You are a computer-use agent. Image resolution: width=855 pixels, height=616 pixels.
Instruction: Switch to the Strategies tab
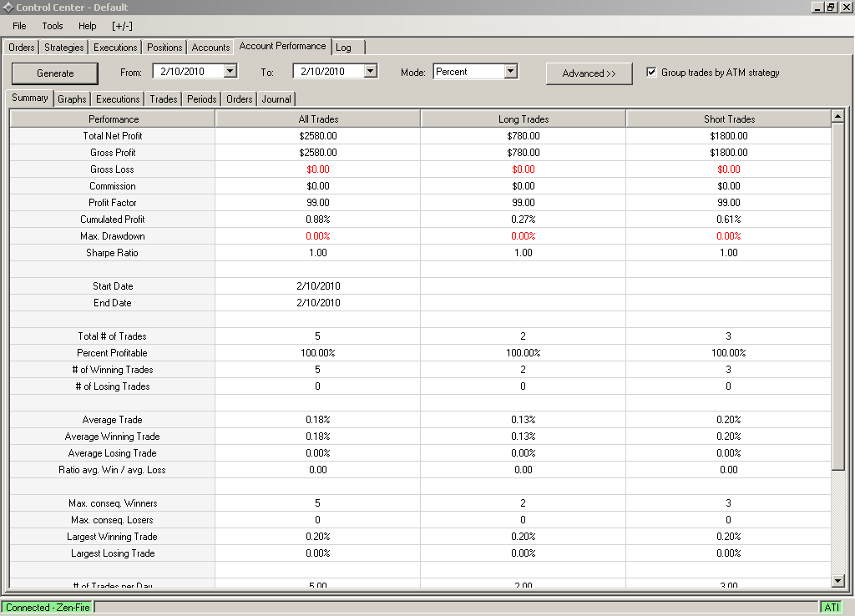[63, 48]
